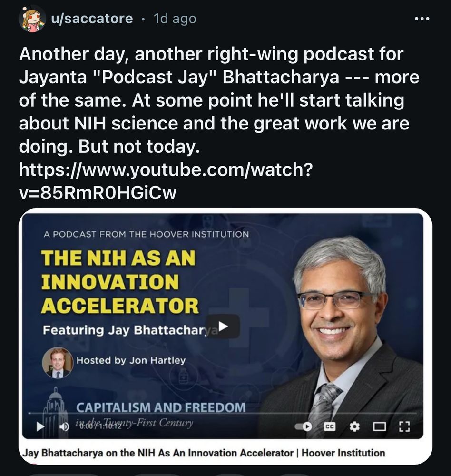Switch the player to theater mode
The height and width of the screenshot is (476, 451).
click(379, 426)
